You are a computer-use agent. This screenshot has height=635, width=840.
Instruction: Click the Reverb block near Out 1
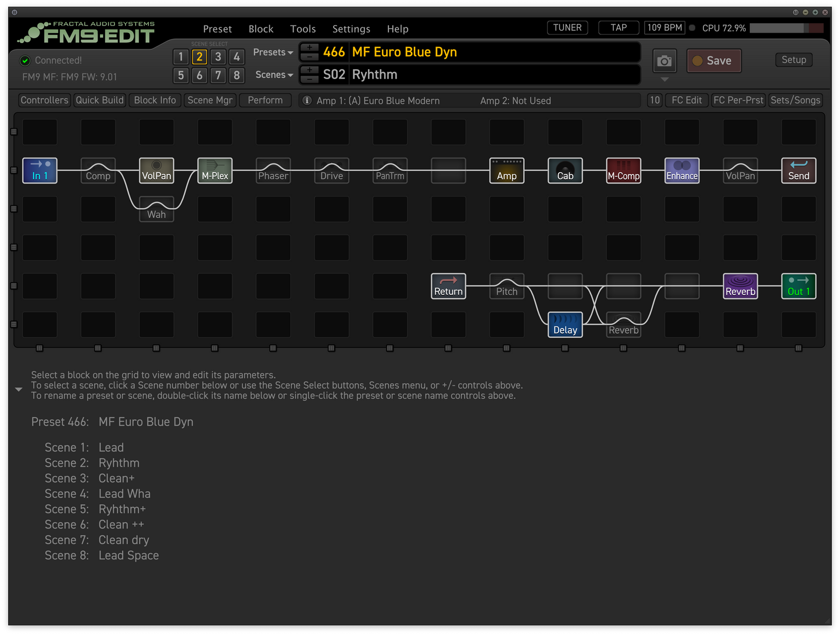coord(740,286)
